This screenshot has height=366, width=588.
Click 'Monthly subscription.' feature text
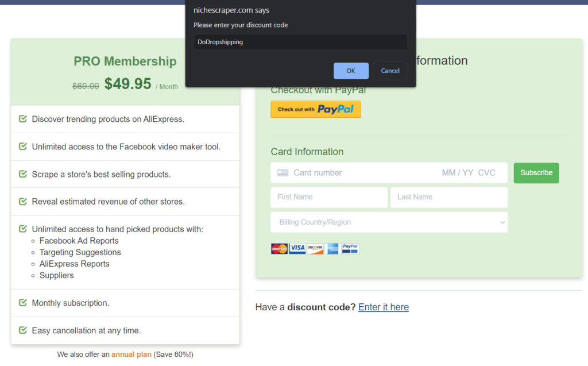pyautogui.click(x=71, y=303)
